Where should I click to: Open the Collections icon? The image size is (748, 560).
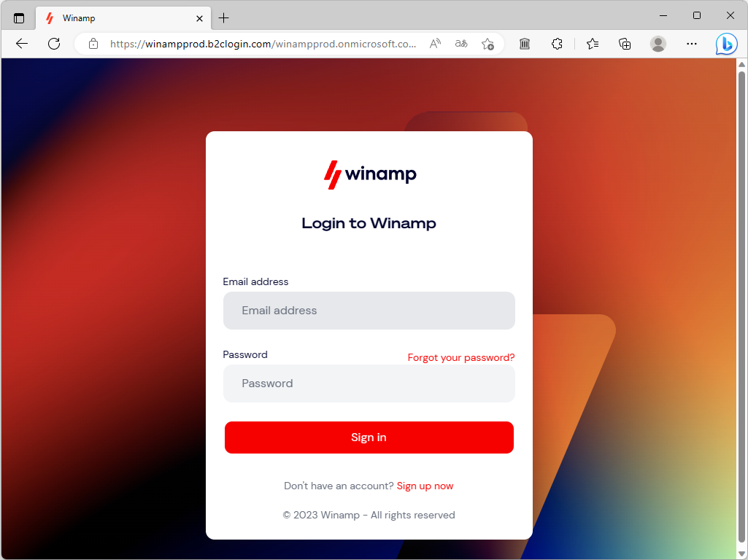625,44
